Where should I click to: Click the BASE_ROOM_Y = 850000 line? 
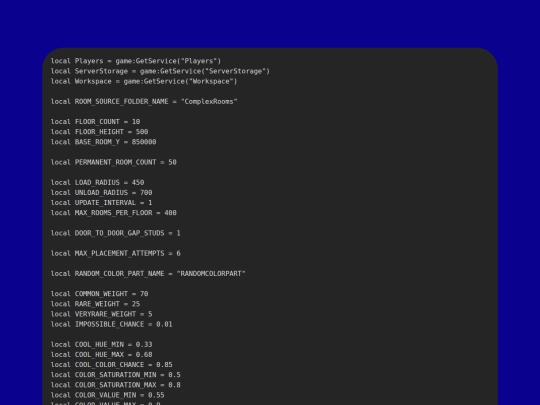(x=103, y=142)
